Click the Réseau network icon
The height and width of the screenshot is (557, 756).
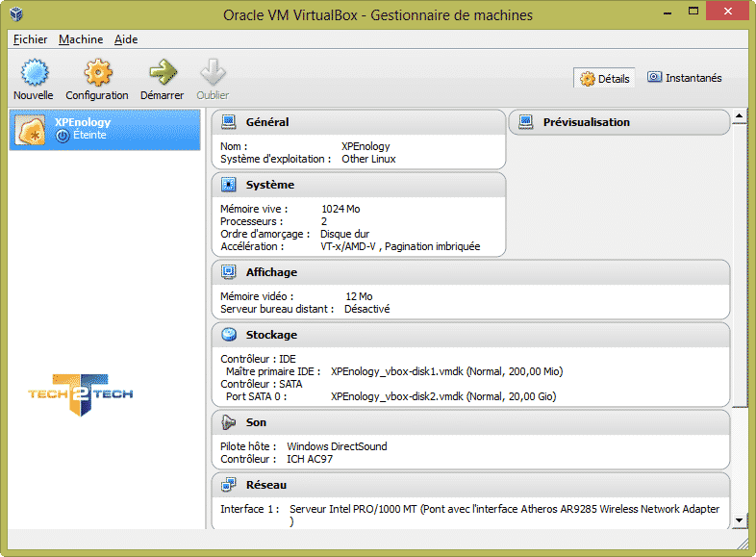coord(229,485)
